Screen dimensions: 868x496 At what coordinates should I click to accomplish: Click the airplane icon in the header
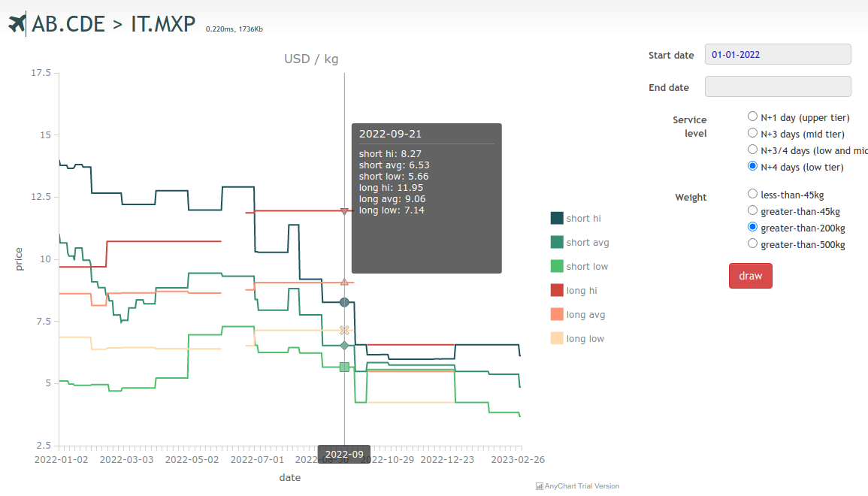point(17,24)
